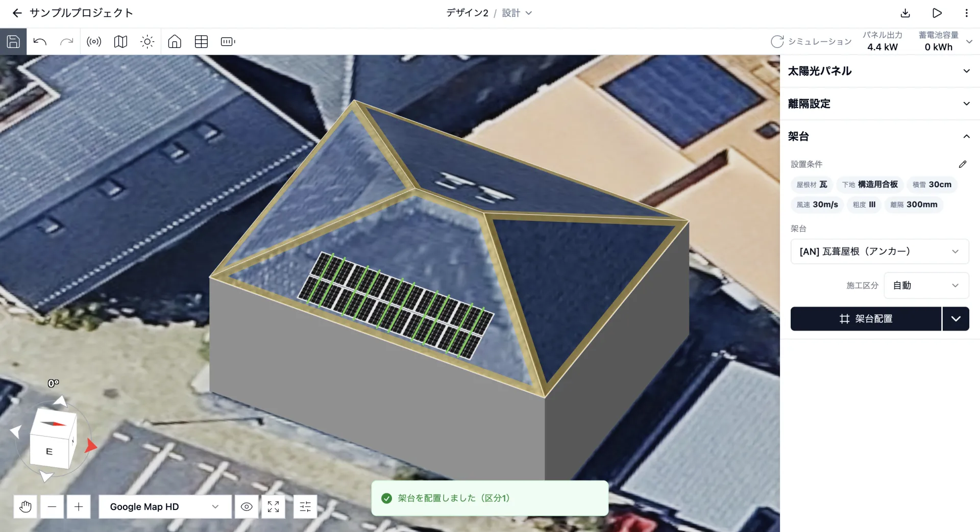Viewport: 980px width, 532px height.
Task: Open the 施工区分 自動 dropdown
Action: [x=926, y=286]
